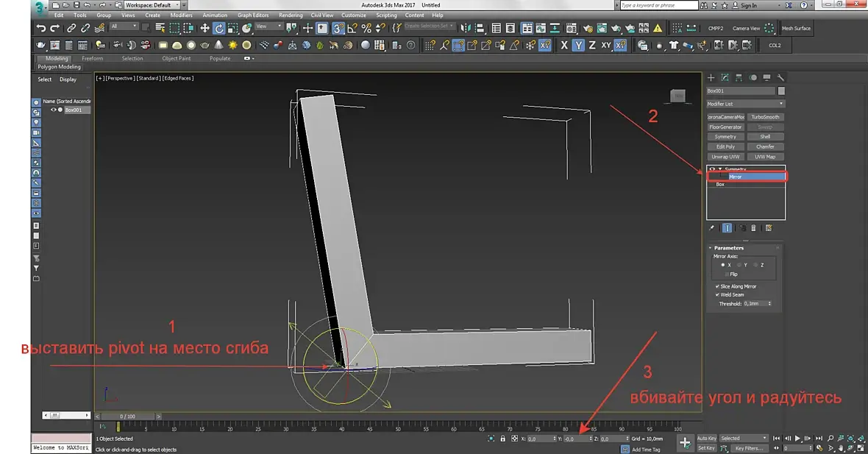Toggle the selection lock padlock icon
This screenshot has width=868, height=454.
coord(502,439)
